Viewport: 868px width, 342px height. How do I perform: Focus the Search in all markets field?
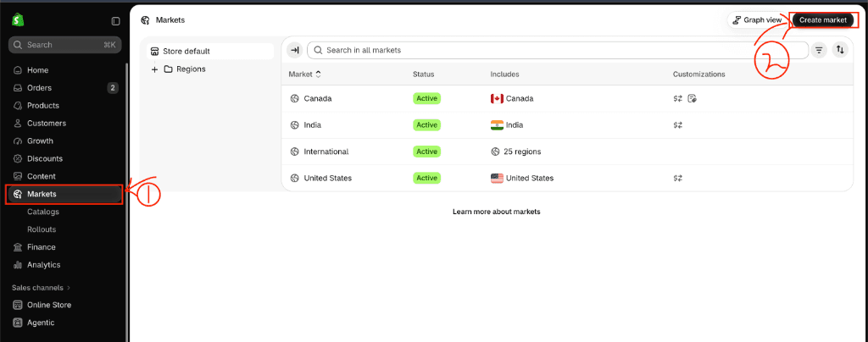(x=558, y=50)
